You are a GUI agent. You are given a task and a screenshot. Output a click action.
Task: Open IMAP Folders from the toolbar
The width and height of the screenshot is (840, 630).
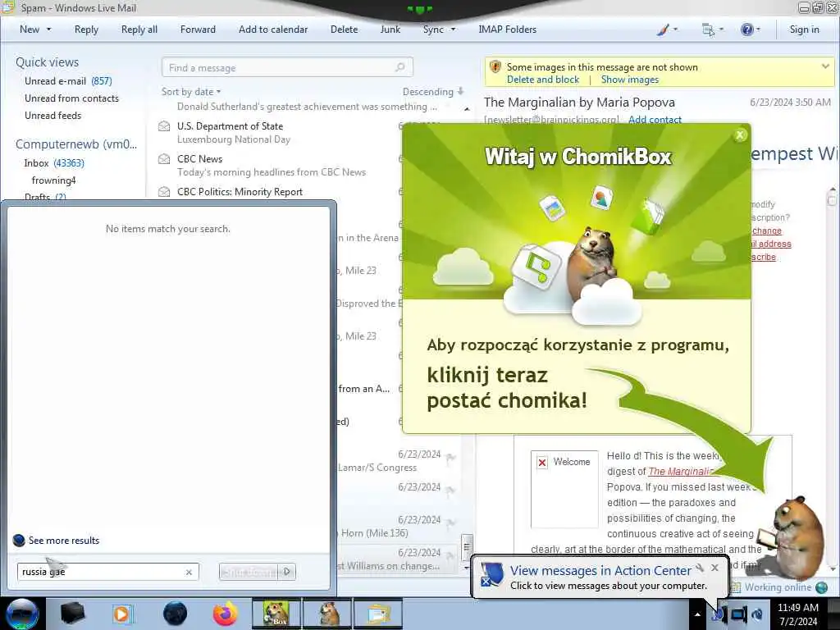click(507, 30)
